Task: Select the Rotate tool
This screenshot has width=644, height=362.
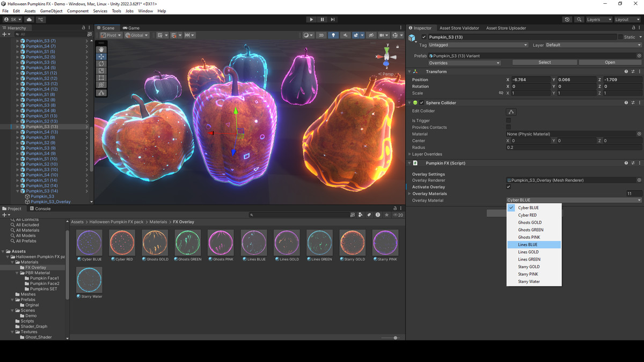Action: 101,63
